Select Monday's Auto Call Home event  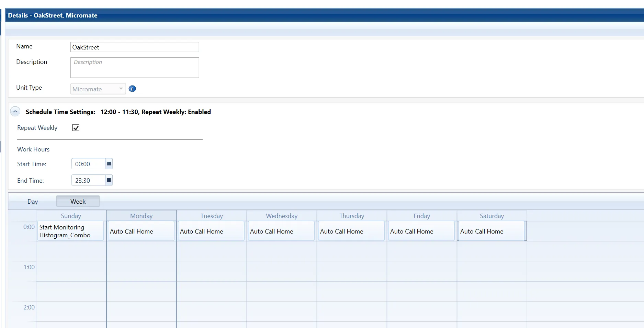point(141,231)
